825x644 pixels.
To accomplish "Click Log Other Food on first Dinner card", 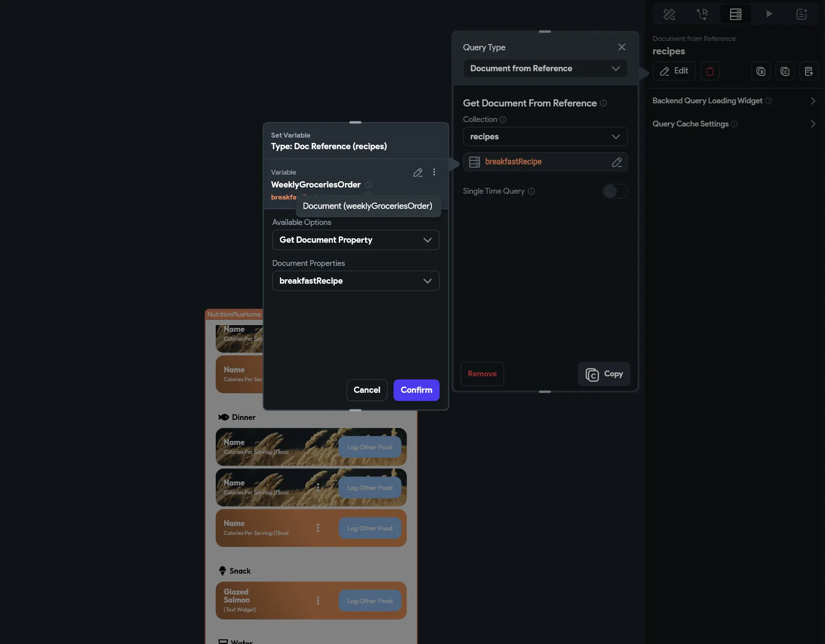I will pos(370,447).
